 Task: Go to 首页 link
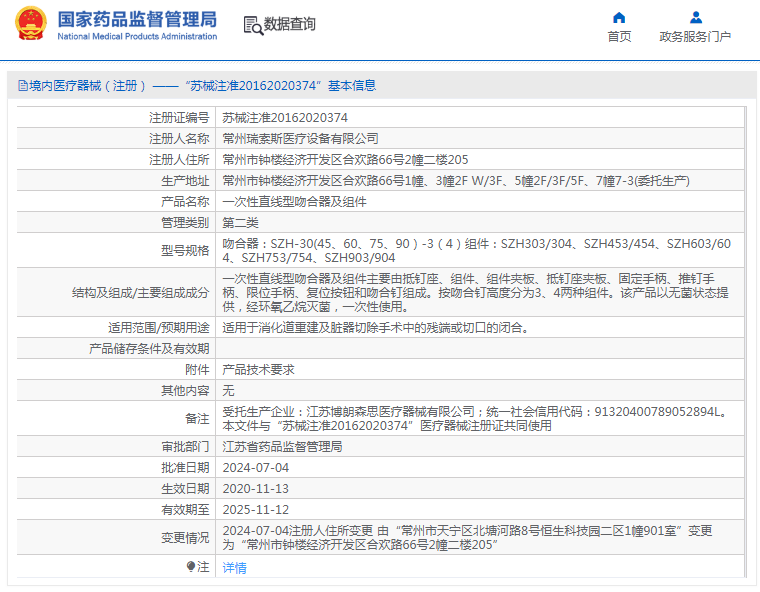point(619,37)
